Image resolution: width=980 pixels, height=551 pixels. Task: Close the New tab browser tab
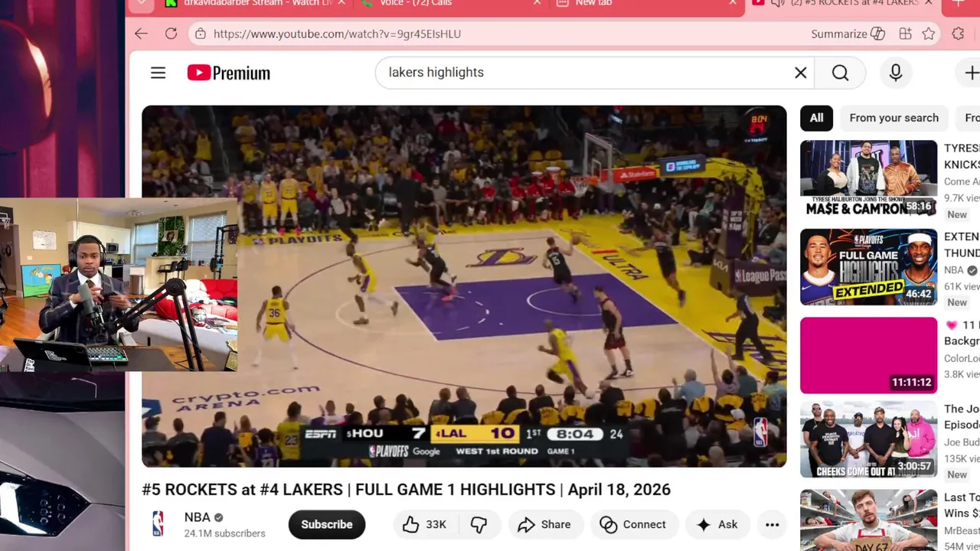pyautogui.click(x=733, y=4)
